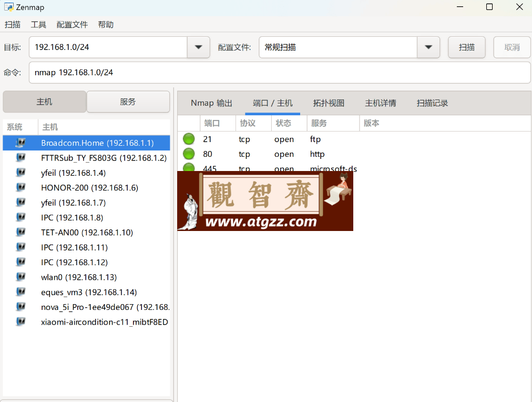This screenshot has width=532, height=402.
Task: Click OS icon beside nova_5i_Pro host
Action: click(x=21, y=307)
